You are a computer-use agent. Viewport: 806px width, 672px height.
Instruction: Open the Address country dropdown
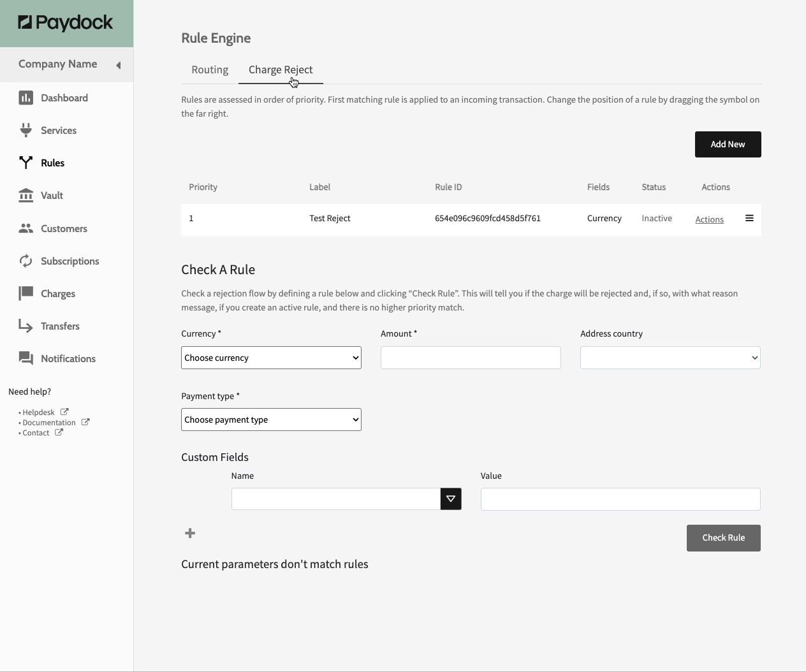point(670,358)
